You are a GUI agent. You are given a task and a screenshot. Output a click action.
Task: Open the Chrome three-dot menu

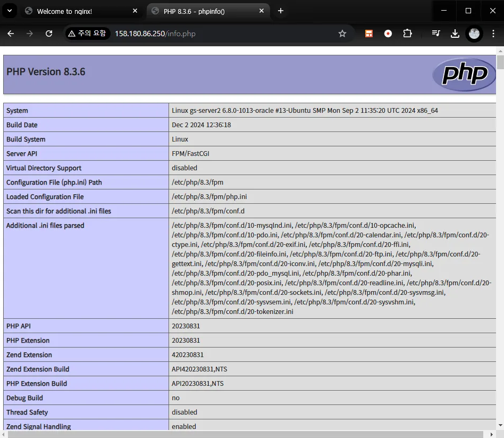(x=493, y=34)
